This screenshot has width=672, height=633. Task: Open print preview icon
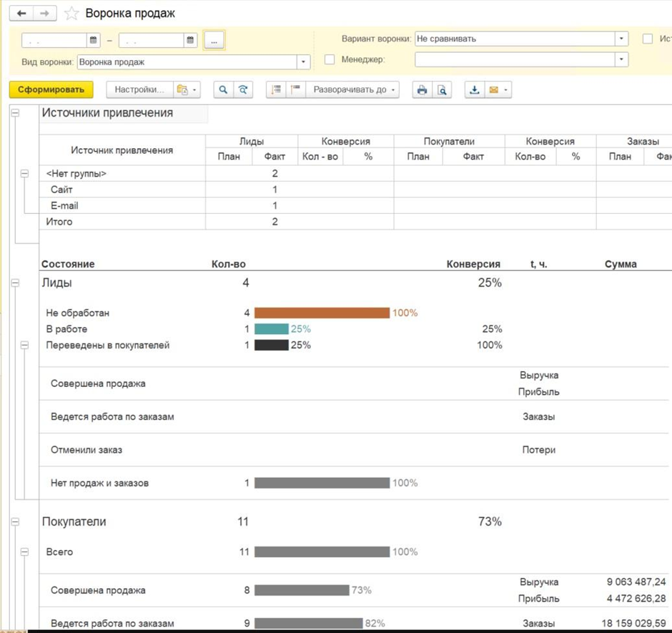442,90
